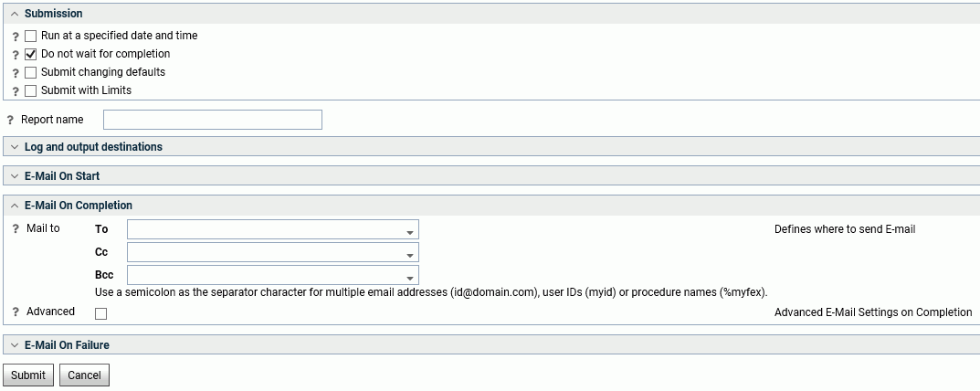
Task: Open help for Do not wait for completion
Action: (16, 55)
